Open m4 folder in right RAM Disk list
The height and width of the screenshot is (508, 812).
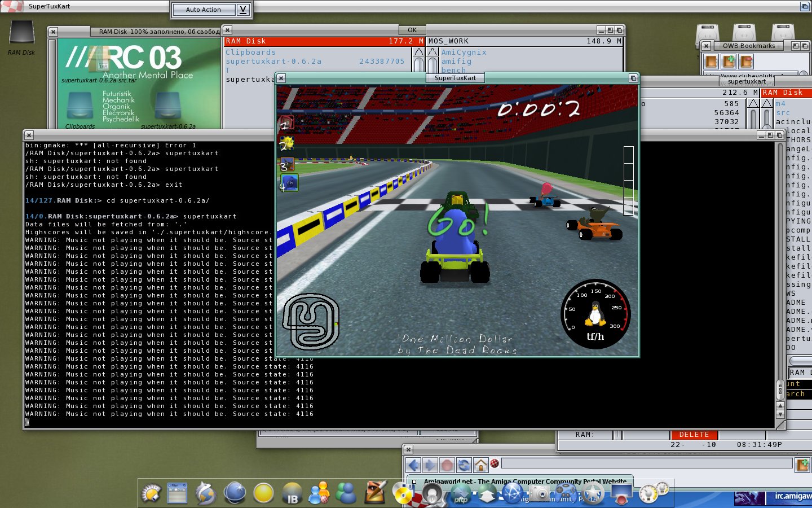[780, 104]
